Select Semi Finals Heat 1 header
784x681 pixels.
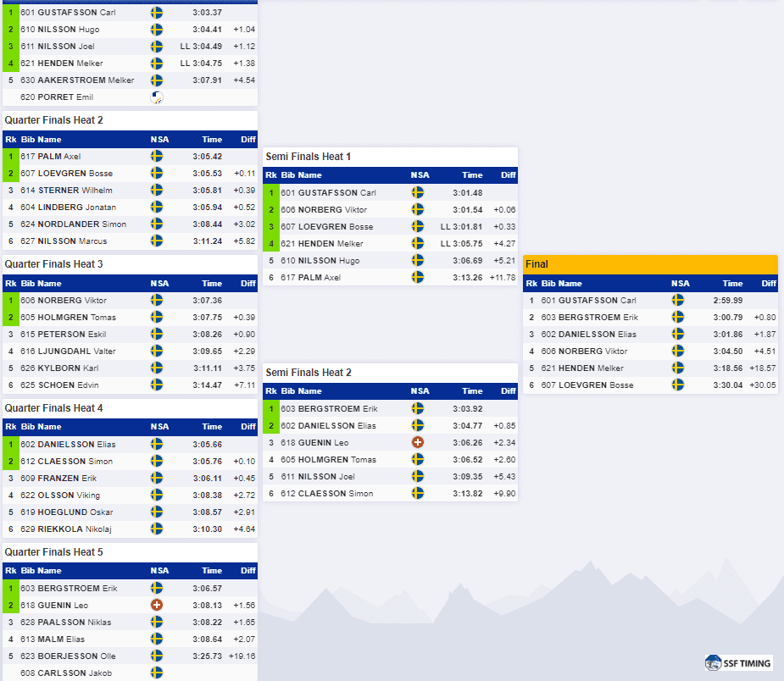pos(390,157)
